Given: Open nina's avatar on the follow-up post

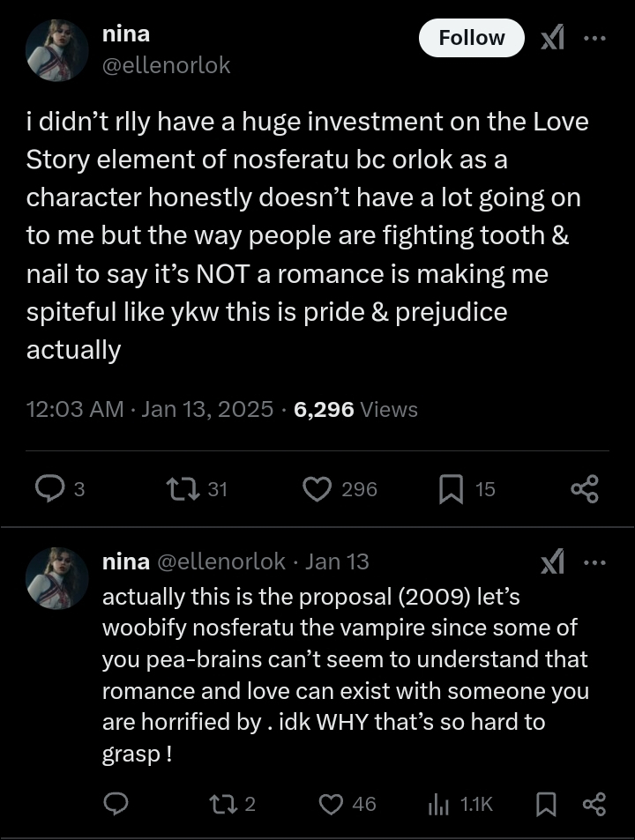Looking at the screenshot, I should (x=57, y=577).
